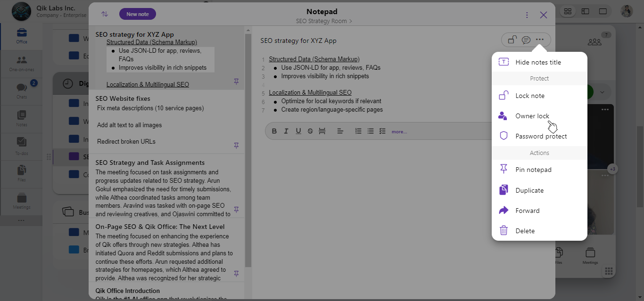644x301 pixels.
Task: Click the numbered list icon
Action: [358, 131]
